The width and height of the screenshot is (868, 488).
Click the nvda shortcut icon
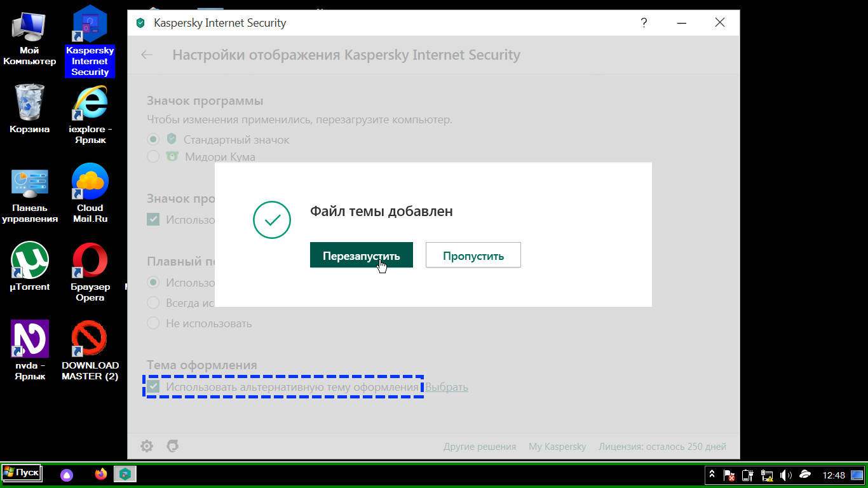click(x=29, y=339)
